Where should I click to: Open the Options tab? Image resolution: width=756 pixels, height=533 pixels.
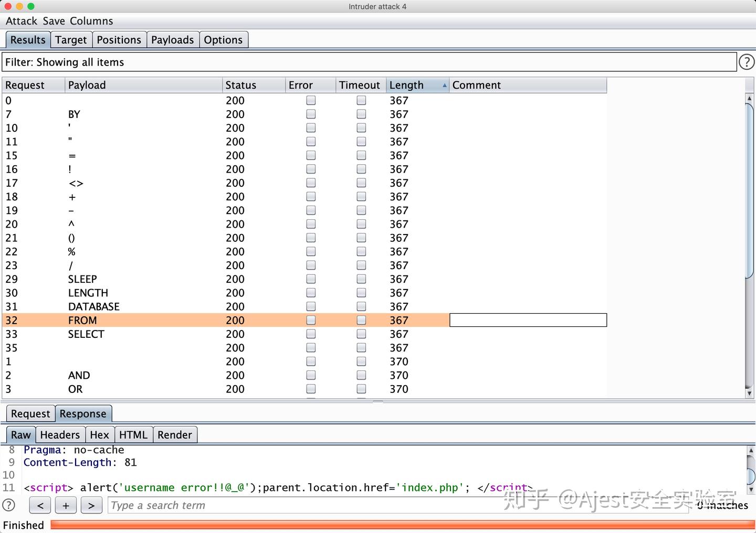coord(223,40)
